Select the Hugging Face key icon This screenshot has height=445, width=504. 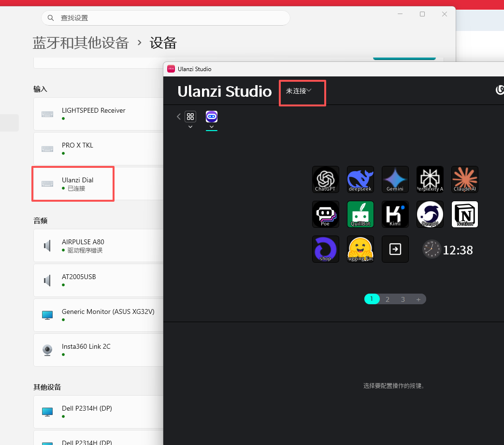[x=360, y=249]
